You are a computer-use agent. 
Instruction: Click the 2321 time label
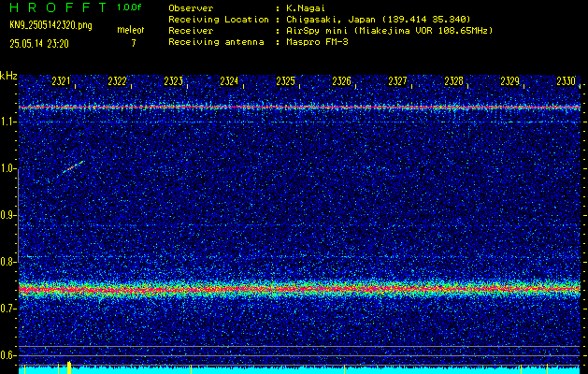tap(61, 81)
